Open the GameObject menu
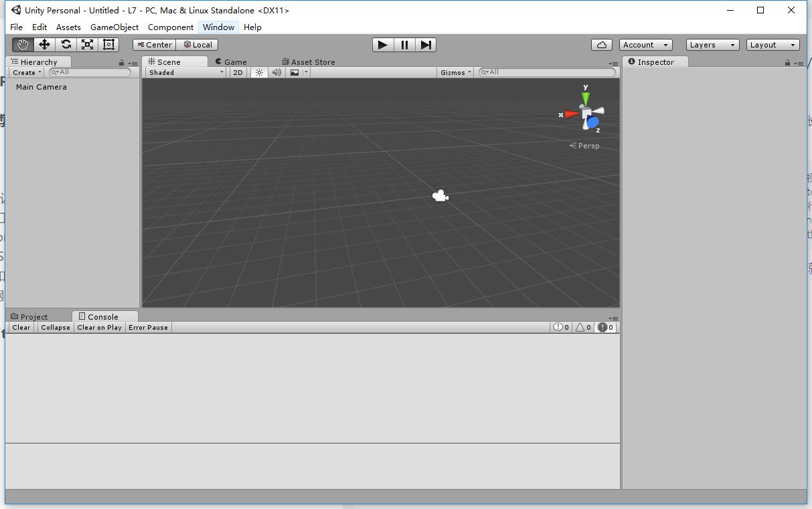 pos(114,27)
